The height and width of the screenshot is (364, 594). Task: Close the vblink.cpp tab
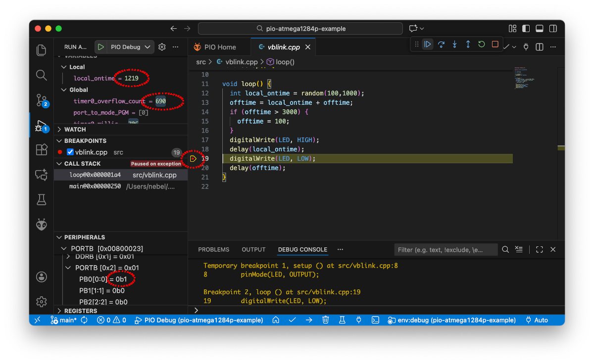pyautogui.click(x=308, y=47)
